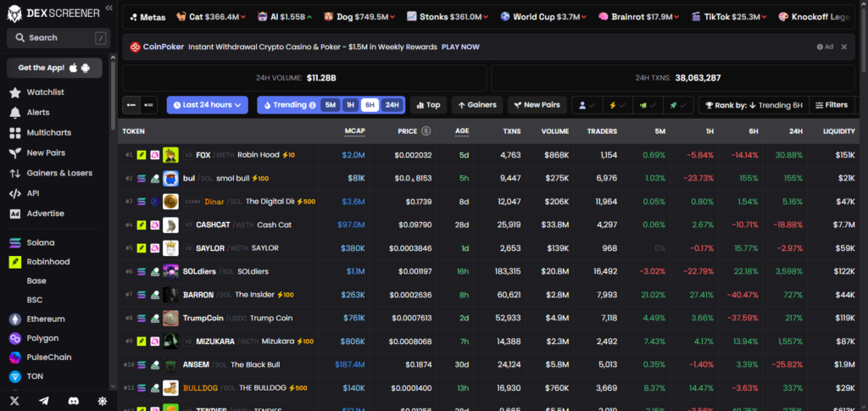This screenshot has width=868, height=411.
Task: Open Metas overview in top bar
Action: [147, 17]
